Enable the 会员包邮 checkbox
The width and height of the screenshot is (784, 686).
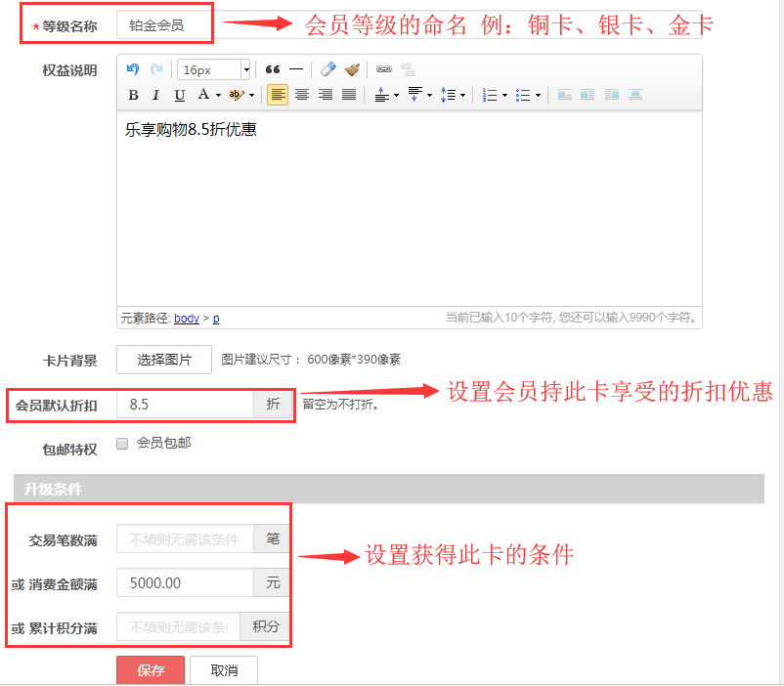coord(122,444)
